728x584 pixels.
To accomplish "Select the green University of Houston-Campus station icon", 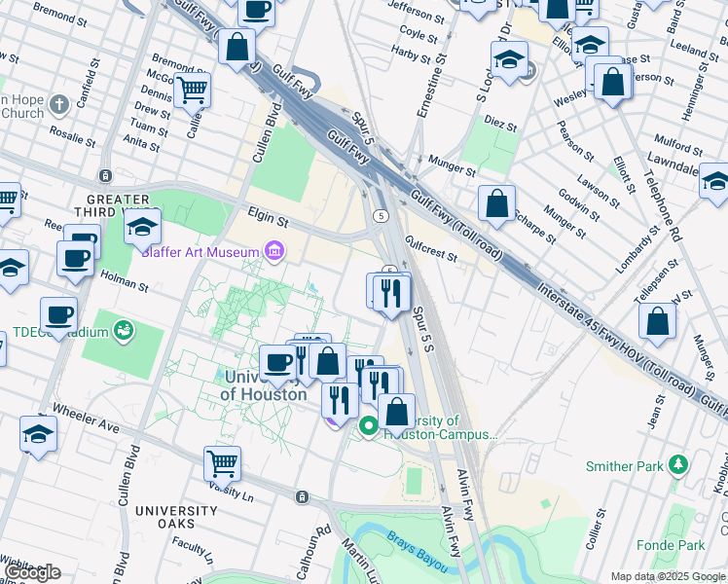I will pyautogui.click(x=369, y=426).
